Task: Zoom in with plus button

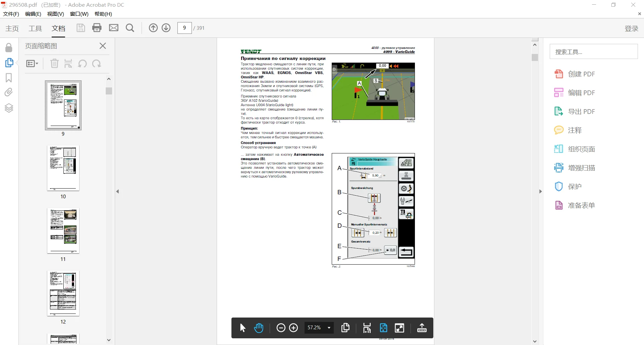Action: point(293,328)
